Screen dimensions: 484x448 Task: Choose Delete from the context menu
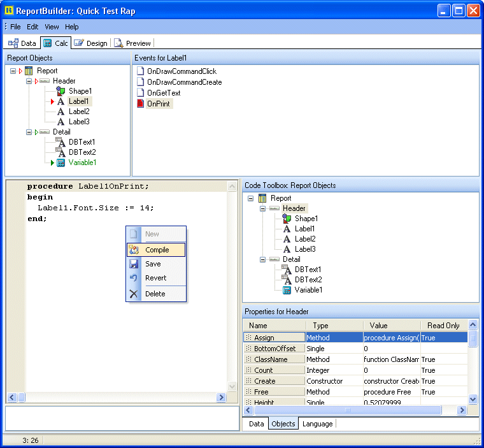[156, 294]
